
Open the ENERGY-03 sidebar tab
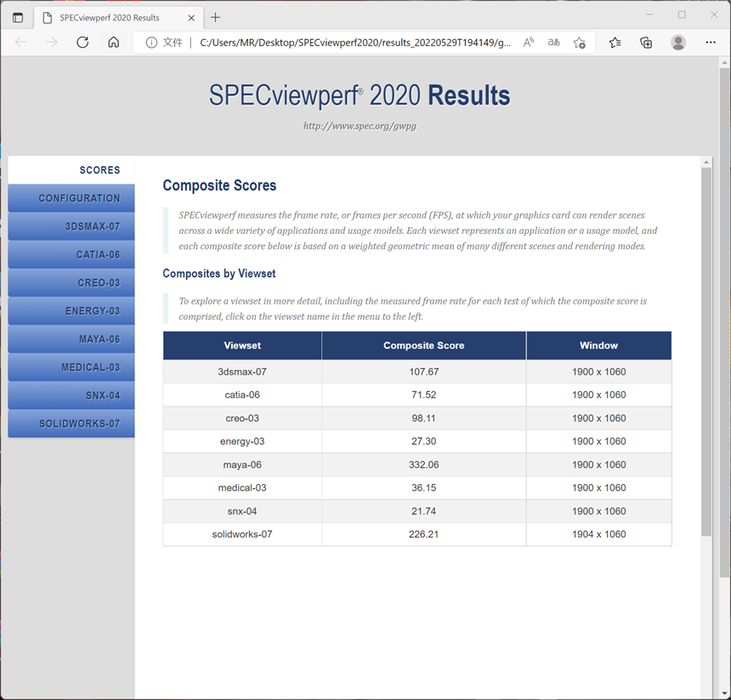pyautogui.click(x=71, y=311)
